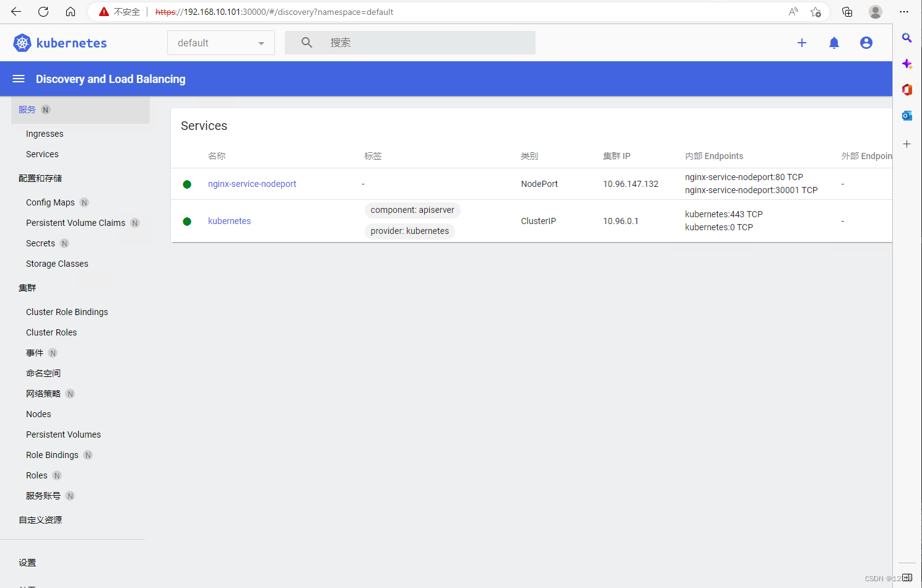Open Services in sidebar

(42, 154)
